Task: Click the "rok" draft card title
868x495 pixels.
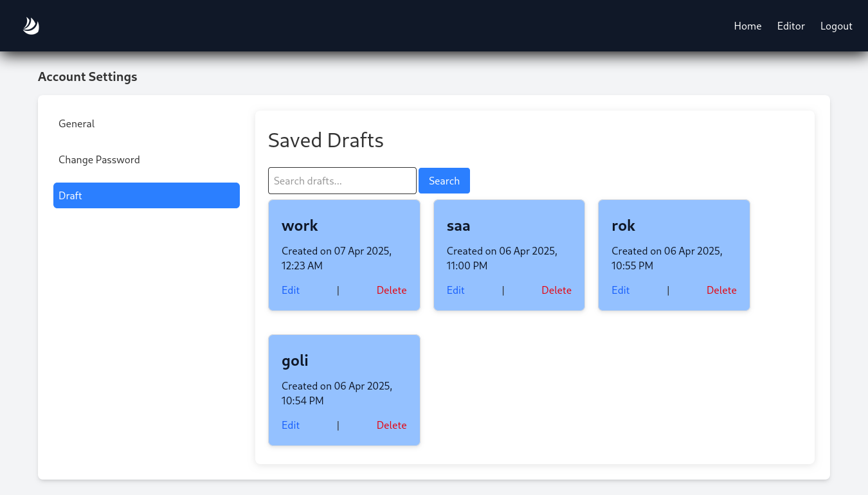Action: point(624,226)
